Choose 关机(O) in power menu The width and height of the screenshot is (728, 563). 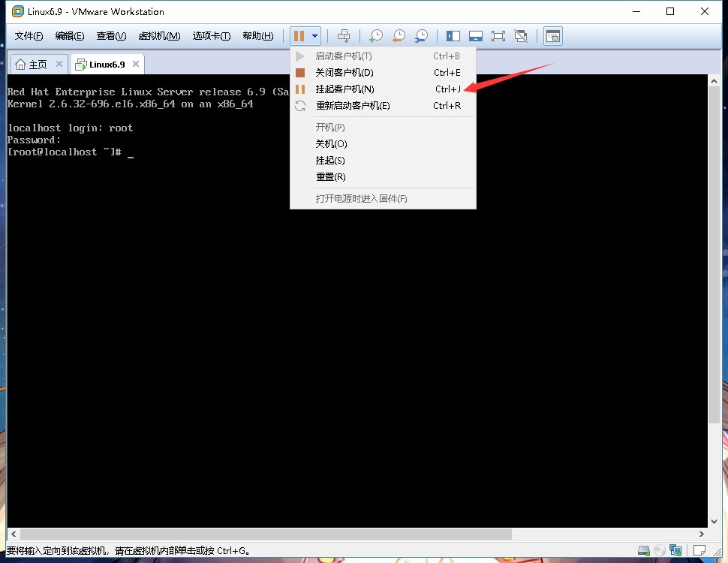(383, 144)
